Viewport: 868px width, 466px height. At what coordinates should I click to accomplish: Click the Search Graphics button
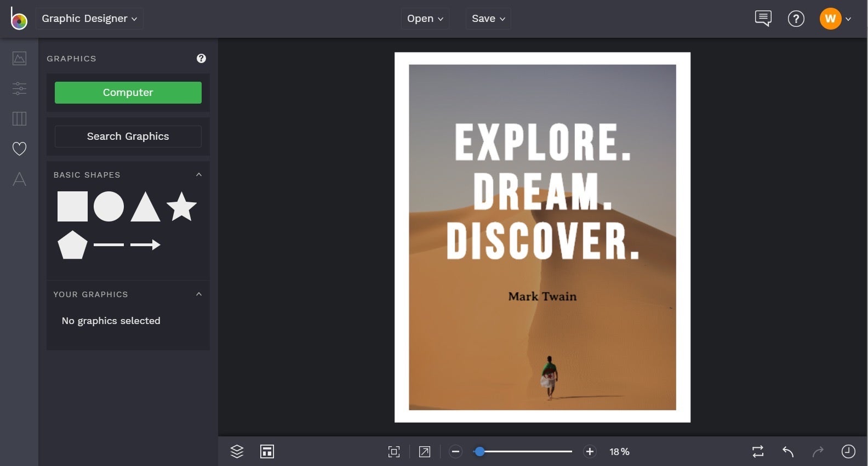[128, 137]
